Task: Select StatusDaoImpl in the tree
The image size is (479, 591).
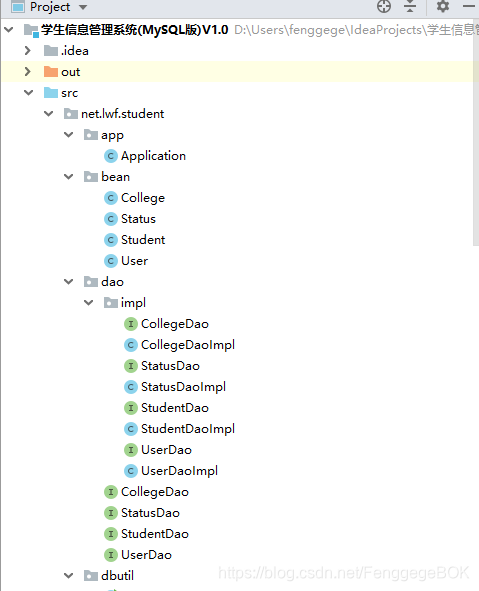Action: coord(183,387)
